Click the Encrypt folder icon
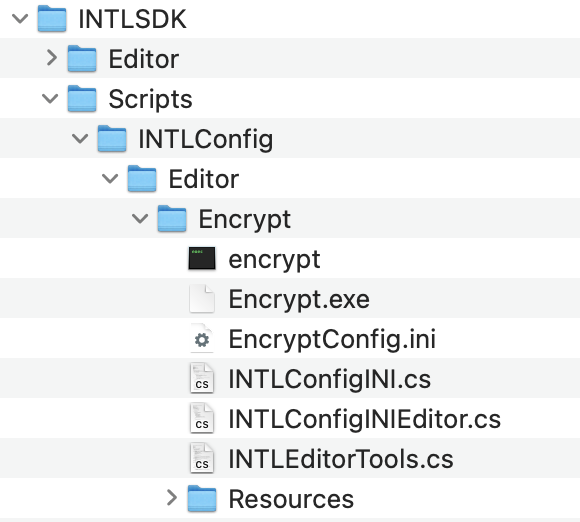This screenshot has height=522, width=580. click(x=172, y=219)
